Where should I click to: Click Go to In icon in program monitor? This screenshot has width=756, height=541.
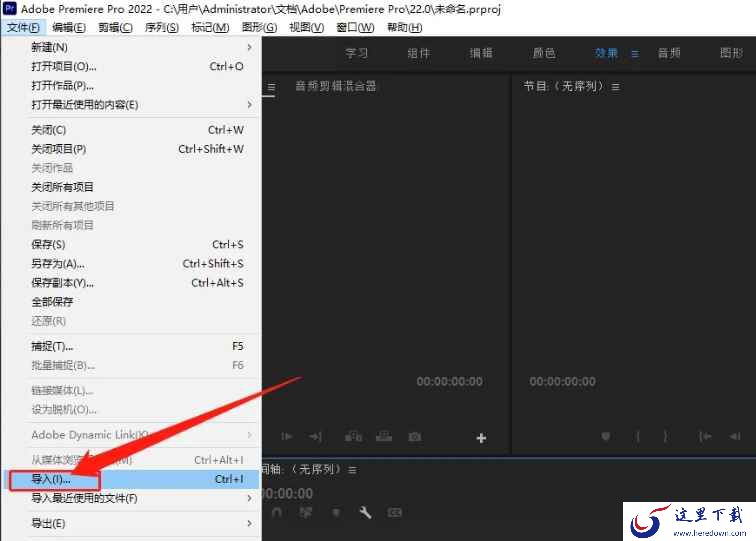click(705, 436)
